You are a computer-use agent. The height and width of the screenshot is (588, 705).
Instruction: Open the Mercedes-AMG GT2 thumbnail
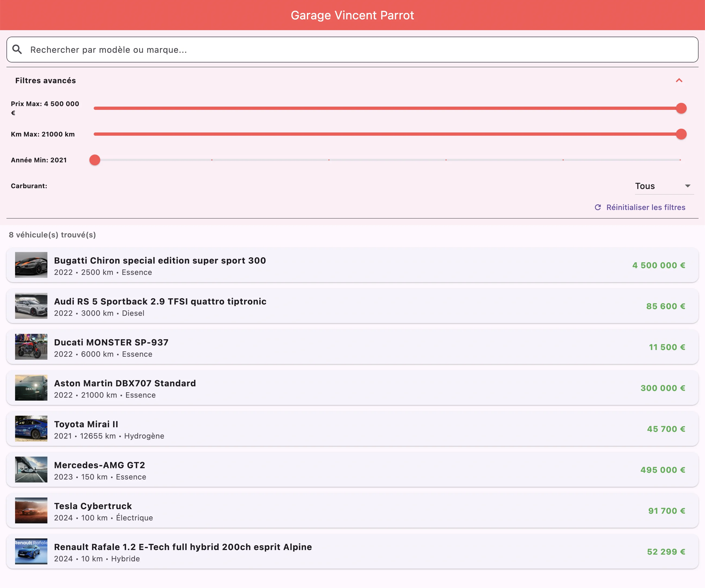[31, 470]
